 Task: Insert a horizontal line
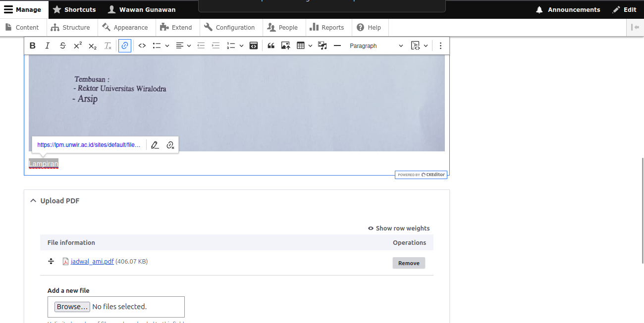[337, 46]
